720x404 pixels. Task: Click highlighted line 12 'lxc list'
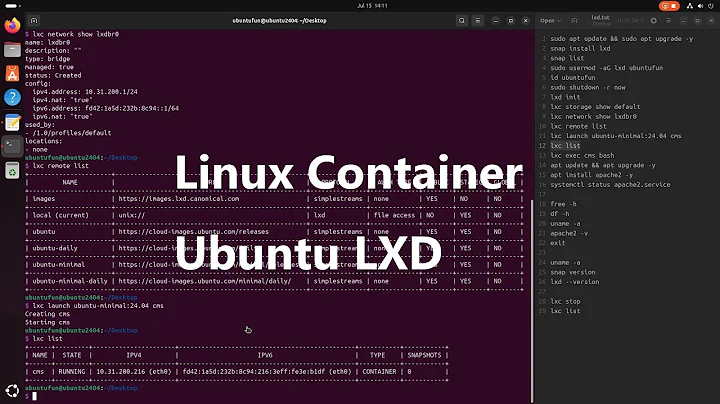(565, 146)
